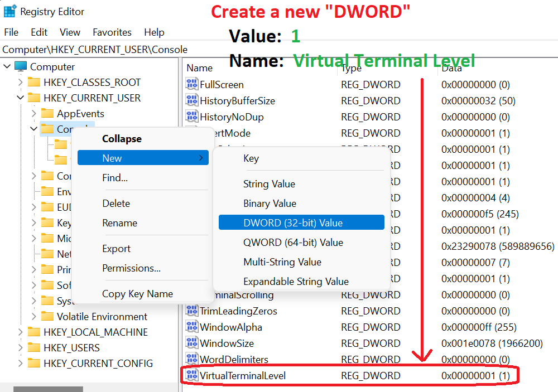Choose Rename in the context menu

coord(143,223)
